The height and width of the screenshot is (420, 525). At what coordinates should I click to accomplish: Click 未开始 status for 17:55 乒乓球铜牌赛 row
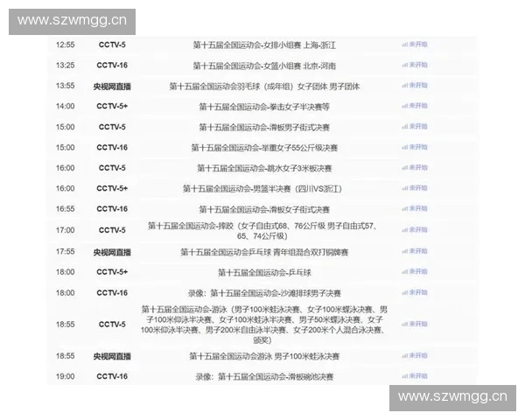[x=415, y=251]
